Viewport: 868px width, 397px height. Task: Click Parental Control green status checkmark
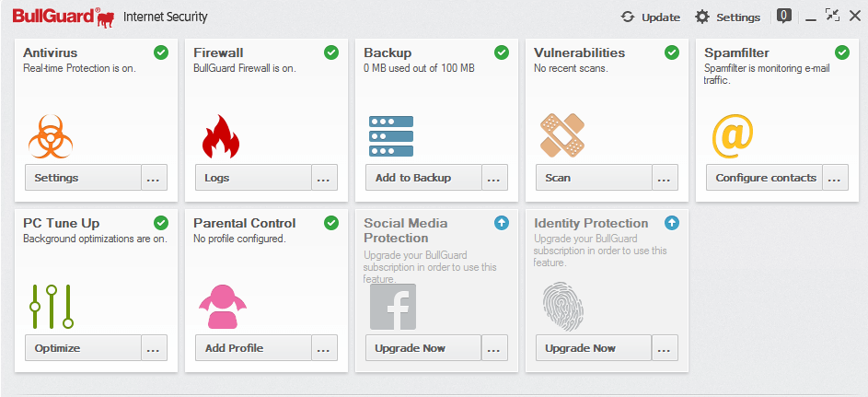pos(331,223)
